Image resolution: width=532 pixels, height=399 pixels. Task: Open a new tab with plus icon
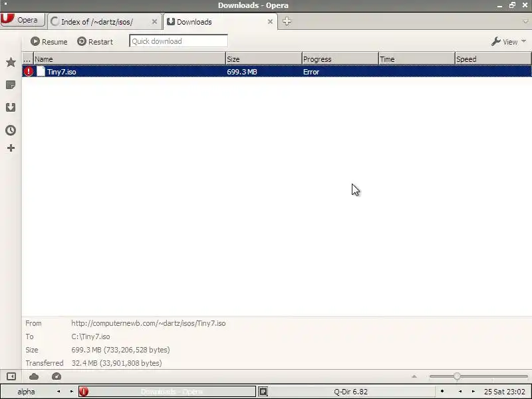[x=287, y=21]
